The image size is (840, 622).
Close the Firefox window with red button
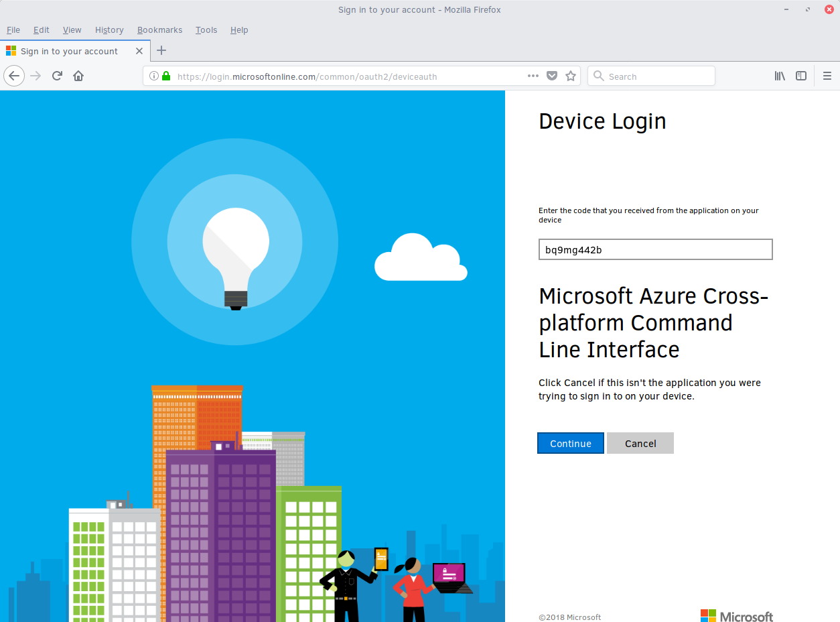829,9
